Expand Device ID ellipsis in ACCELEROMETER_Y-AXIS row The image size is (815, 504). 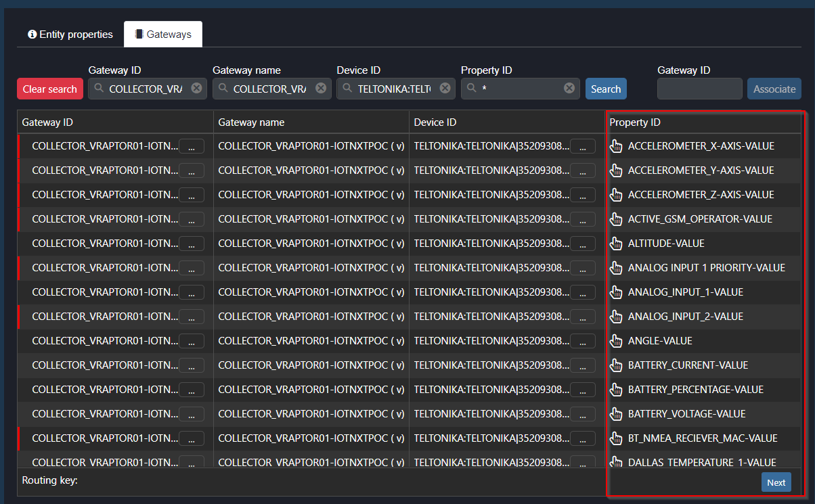(x=583, y=170)
